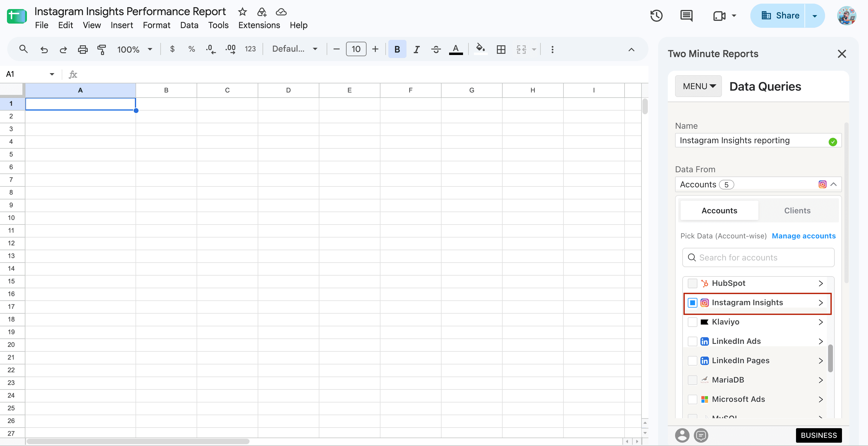The height and width of the screenshot is (446, 868).
Task: Toggle italic formatting
Action: click(416, 50)
